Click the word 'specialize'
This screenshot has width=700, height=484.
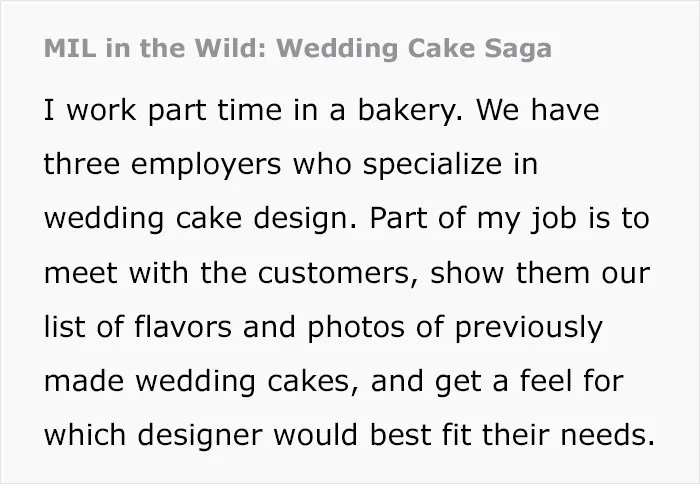(432, 165)
